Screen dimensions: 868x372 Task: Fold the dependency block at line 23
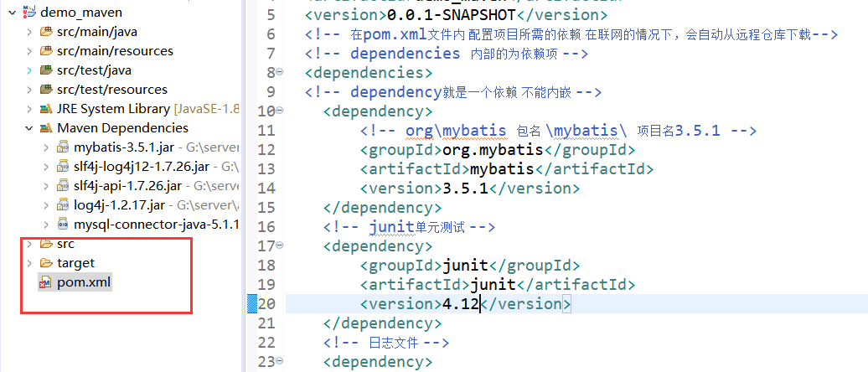(x=280, y=361)
